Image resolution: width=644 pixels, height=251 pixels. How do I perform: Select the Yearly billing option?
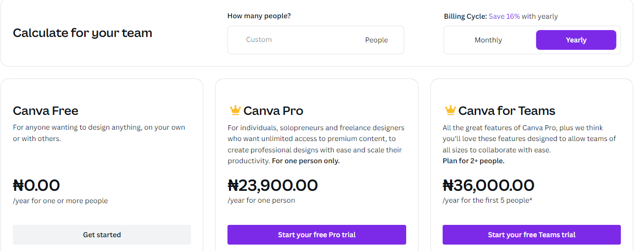(x=576, y=40)
